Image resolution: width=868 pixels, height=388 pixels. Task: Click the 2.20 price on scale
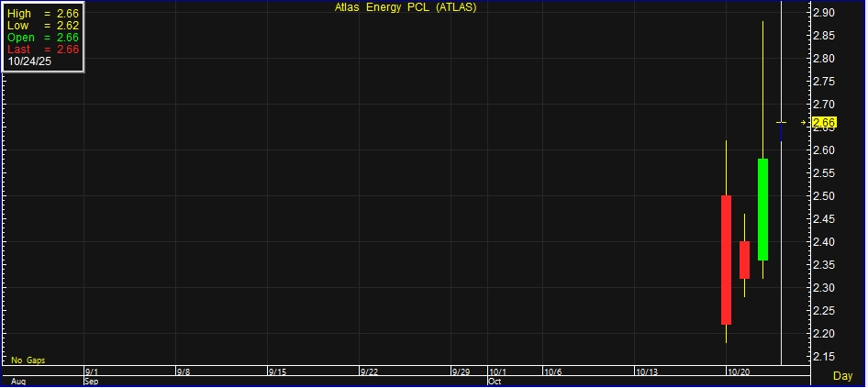(823, 333)
